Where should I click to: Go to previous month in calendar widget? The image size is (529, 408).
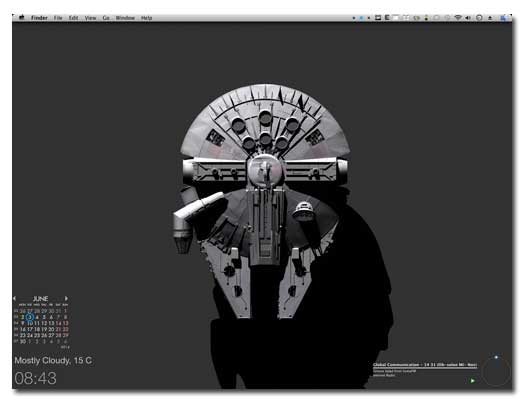point(14,298)
